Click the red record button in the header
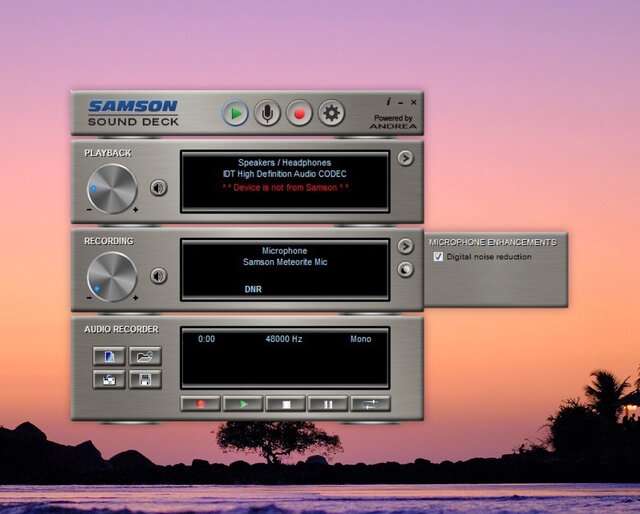The height and width of the screenshot is (514, 640). click(x=299, y=113)
